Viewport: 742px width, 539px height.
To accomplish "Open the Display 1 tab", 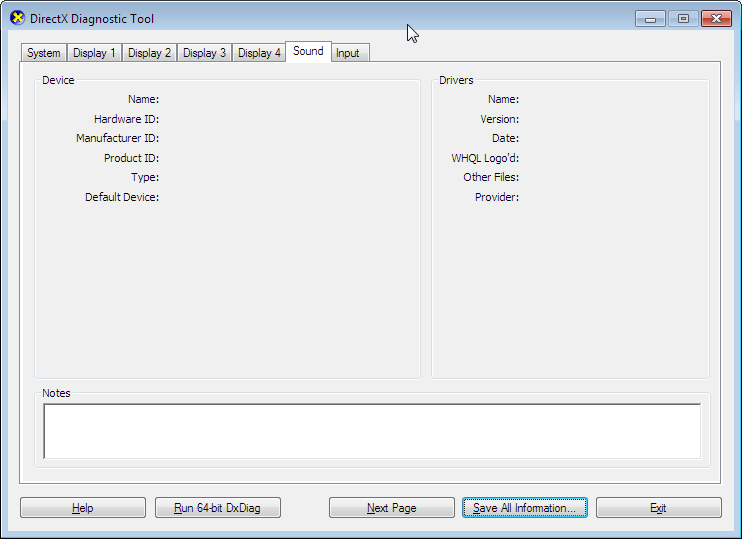I will click(94, 53).
